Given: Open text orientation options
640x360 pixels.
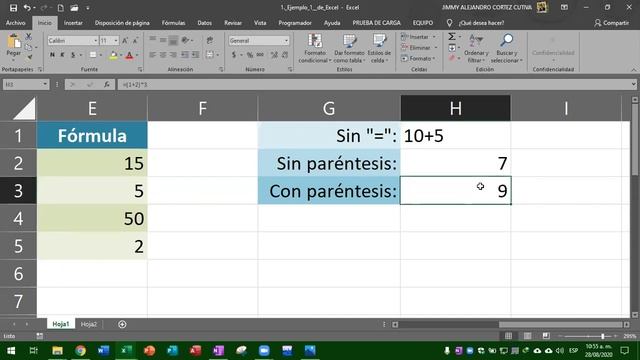Looking at the screenshot, I should pos(187,40).
